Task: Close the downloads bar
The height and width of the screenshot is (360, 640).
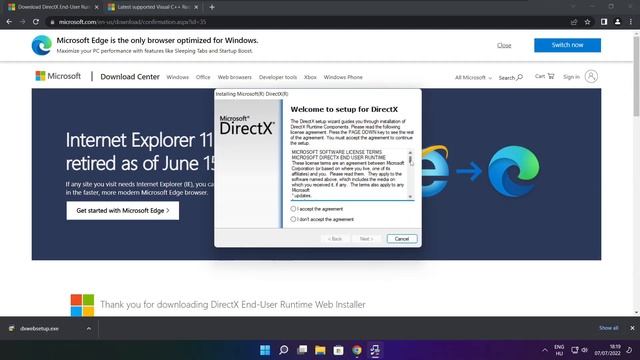Action: click(632, 328)
